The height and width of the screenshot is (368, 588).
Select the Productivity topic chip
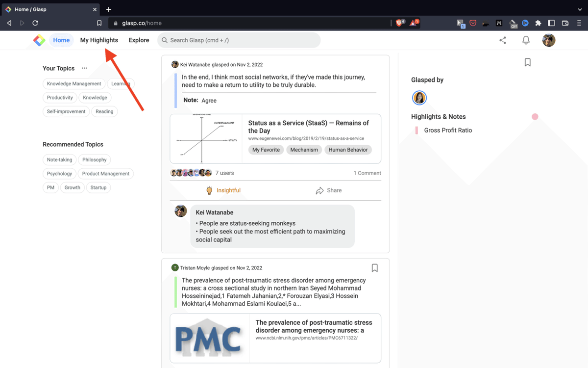coord(60,98)
